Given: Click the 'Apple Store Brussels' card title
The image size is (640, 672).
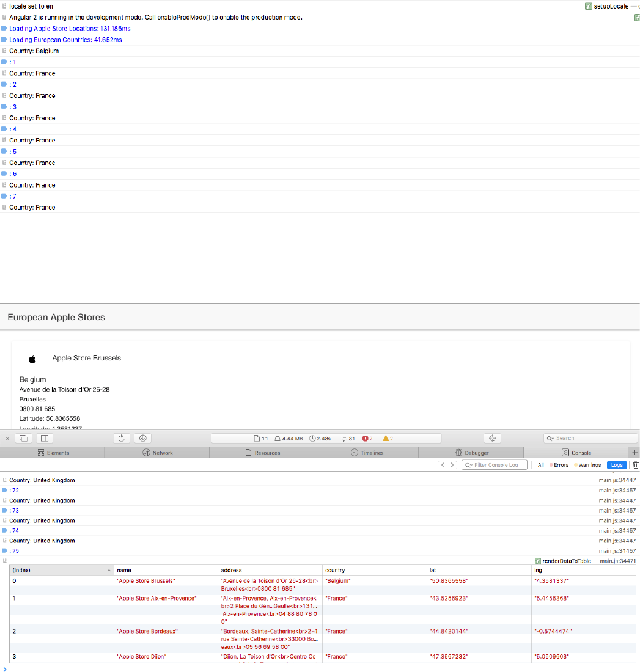Looking at the screenshot, I should pos(87,358).
